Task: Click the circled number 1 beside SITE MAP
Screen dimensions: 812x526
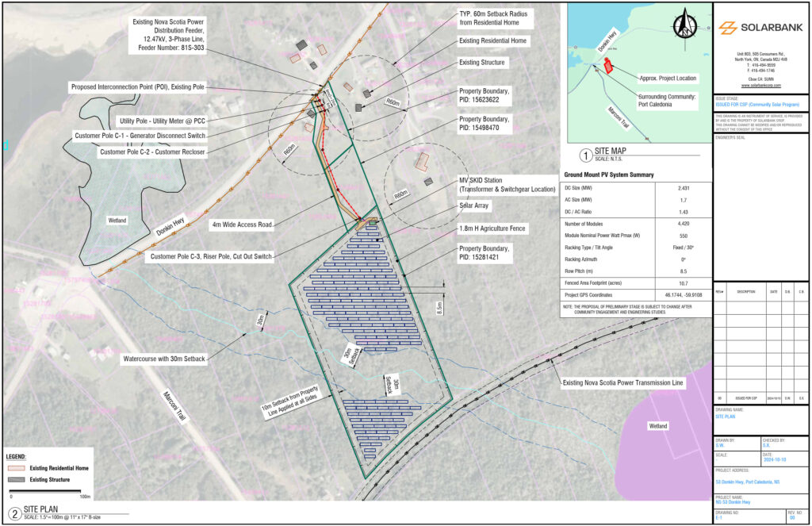Action: tap(586, 155)
